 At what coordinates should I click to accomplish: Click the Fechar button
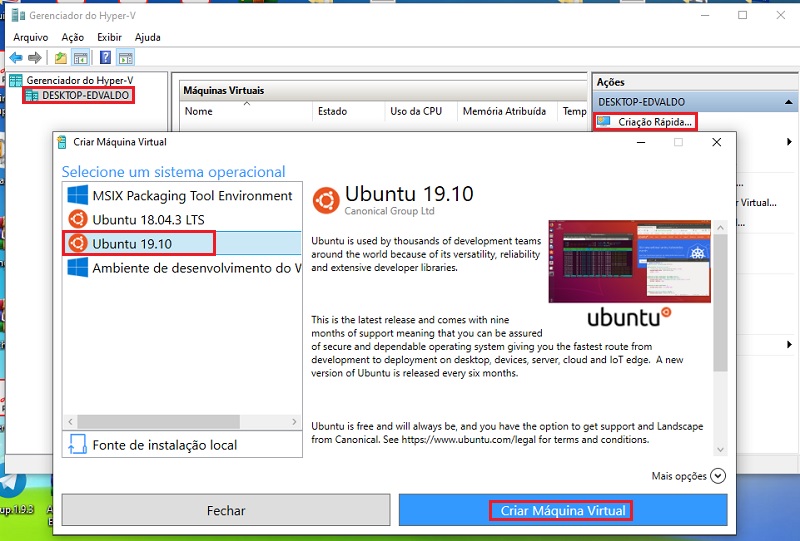click(226, 510)
